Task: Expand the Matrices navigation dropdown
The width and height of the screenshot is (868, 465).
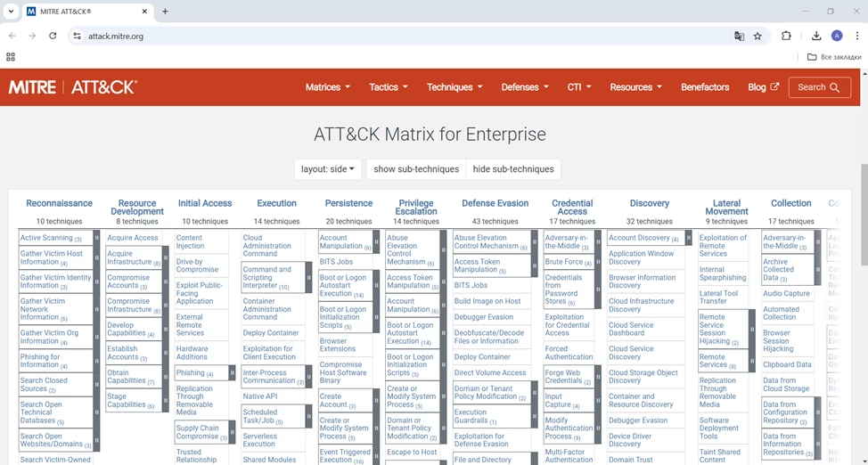Action: click(327, 87)
